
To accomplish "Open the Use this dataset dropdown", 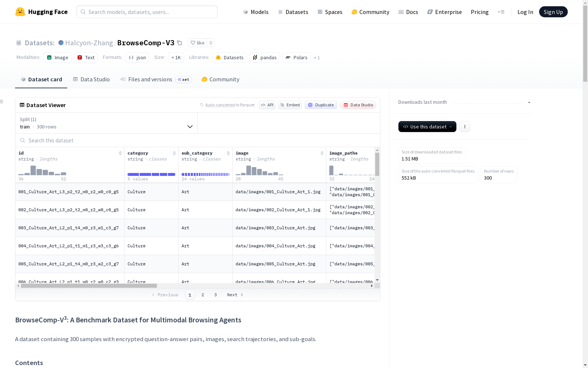I will coord(427,127).
